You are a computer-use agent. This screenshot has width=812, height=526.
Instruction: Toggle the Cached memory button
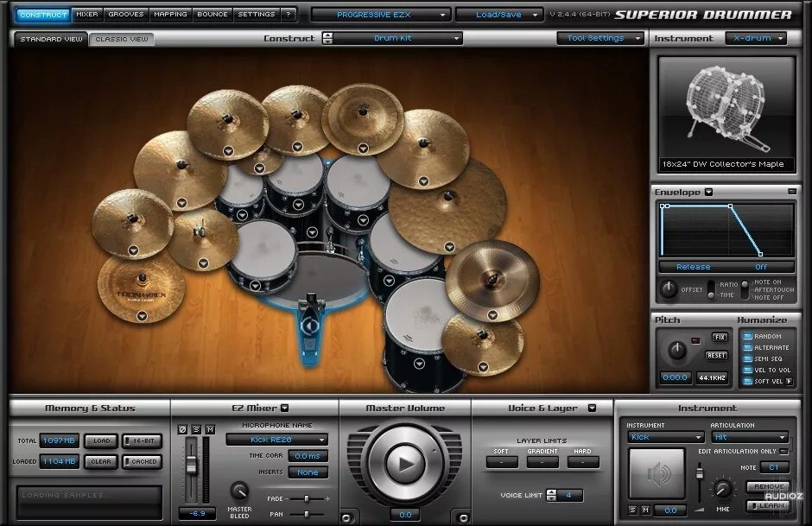pyautogui.click(x=142, y=461)
